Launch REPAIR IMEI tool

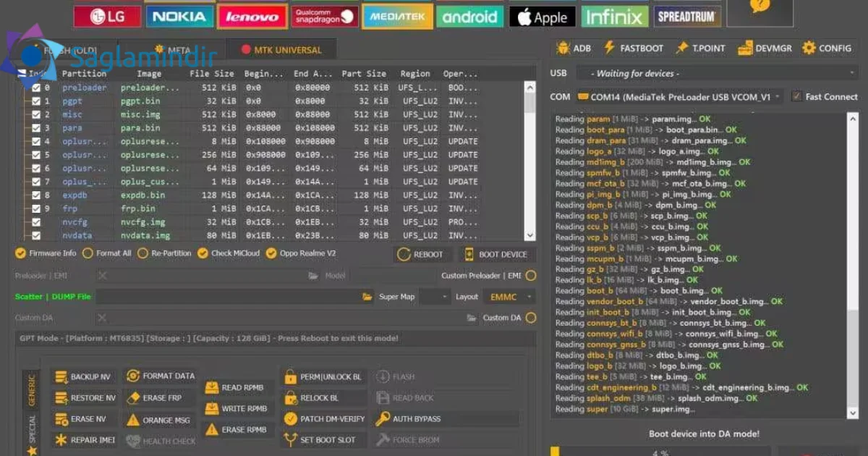(85, 440)
